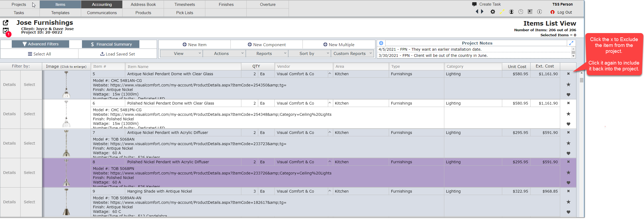
Task: Open the View dropdown
Action: 181,54
